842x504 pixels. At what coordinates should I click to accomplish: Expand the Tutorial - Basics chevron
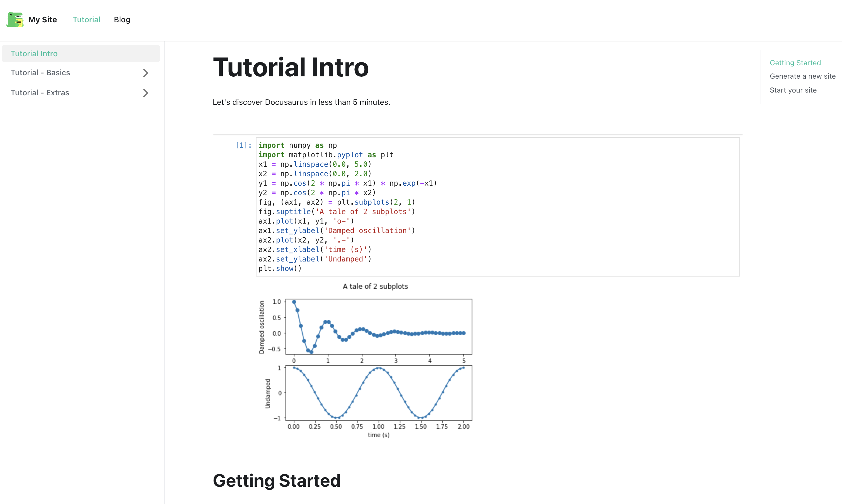(x=145, y=73)
